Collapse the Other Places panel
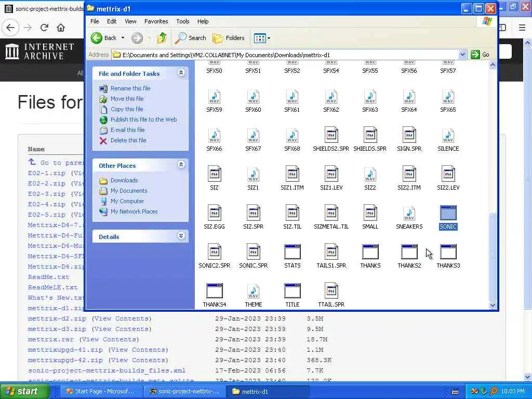Viewport: 532px width, 399px height. coord(181,165)
